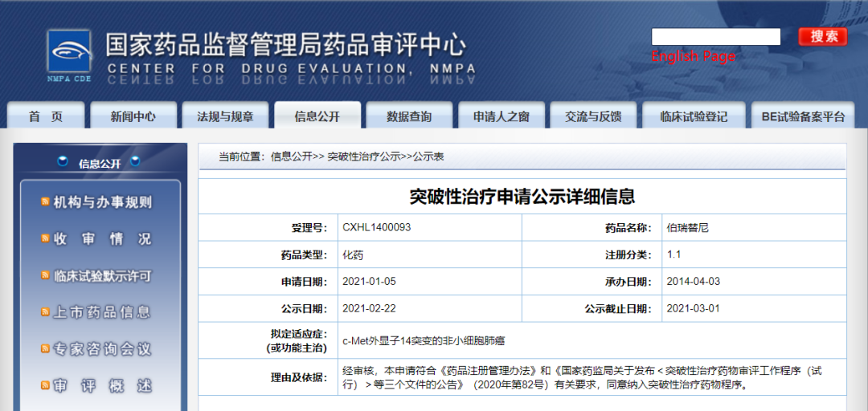Image resolution: width=868 pixels, height=411 pixels.
Task: Click RSS icon beside 审评概述
Action: tap(46, 385)
